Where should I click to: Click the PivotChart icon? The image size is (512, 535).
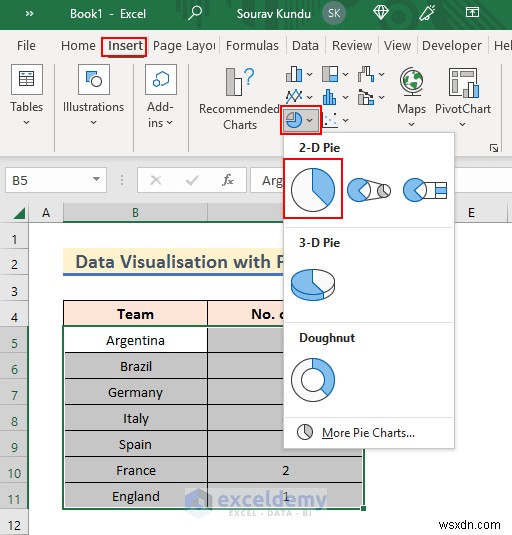pos(463,83)
